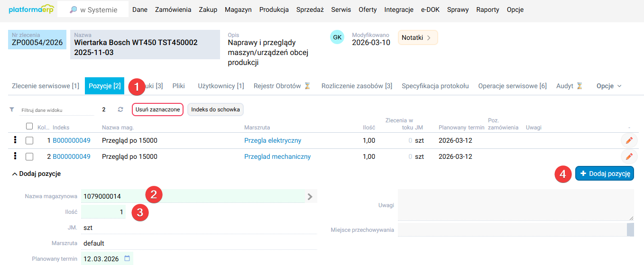The width and height of the screenshot is (644, 265).
Task: Open the Integracje menu
Action: 399,9
